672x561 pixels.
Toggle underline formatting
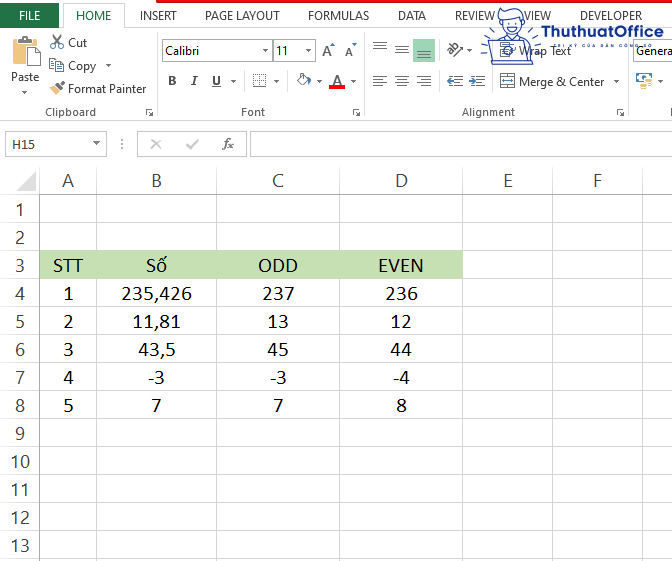(x=216, y=81)
